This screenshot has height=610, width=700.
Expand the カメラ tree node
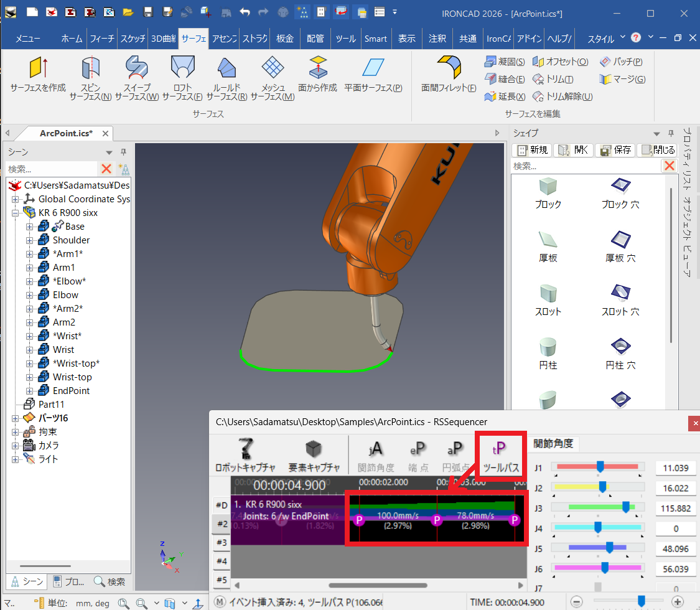click(15, 446)
